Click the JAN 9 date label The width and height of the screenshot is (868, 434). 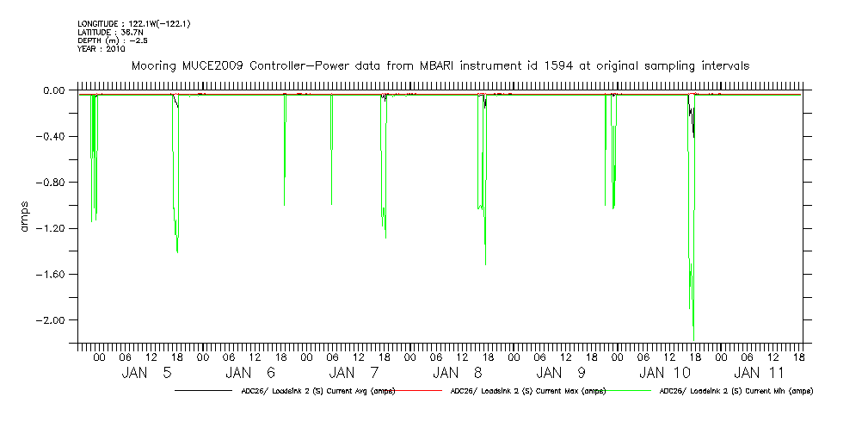click(562, 373)
